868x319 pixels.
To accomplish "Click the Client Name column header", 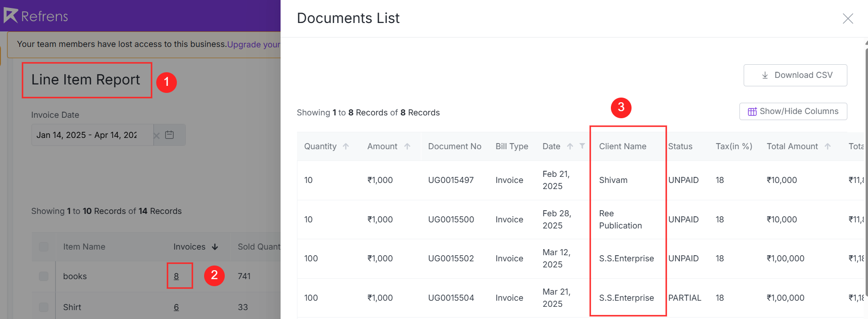I will (623, 146).
